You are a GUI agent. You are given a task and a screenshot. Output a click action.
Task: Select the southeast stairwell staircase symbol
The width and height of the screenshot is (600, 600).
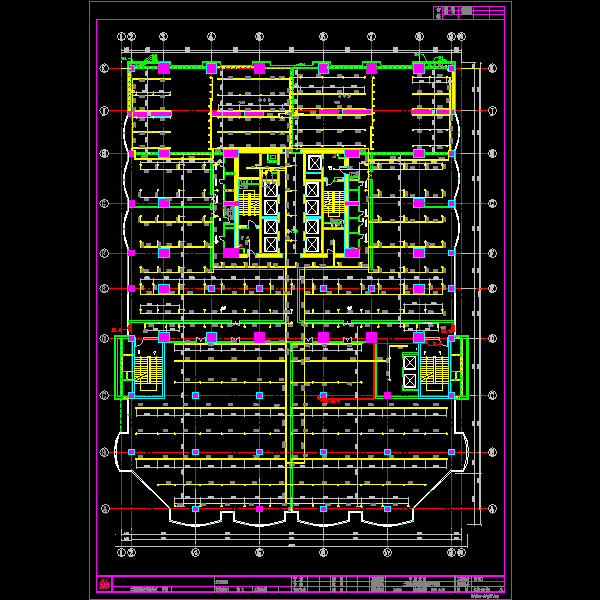434,370
